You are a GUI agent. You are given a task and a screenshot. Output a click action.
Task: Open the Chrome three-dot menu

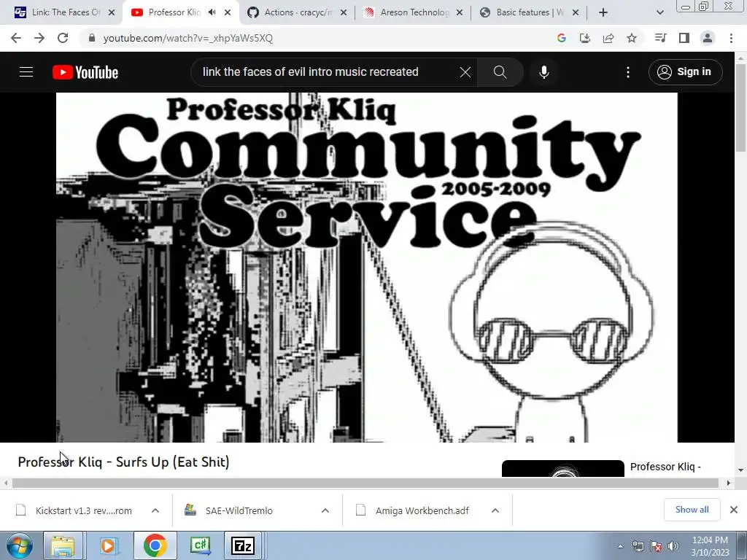[x=731, y=38]
